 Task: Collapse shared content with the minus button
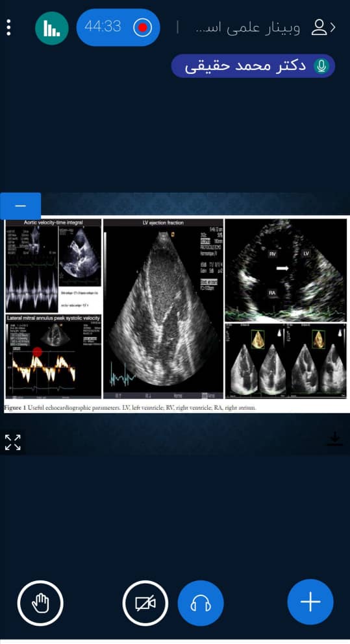click(20, 206)
